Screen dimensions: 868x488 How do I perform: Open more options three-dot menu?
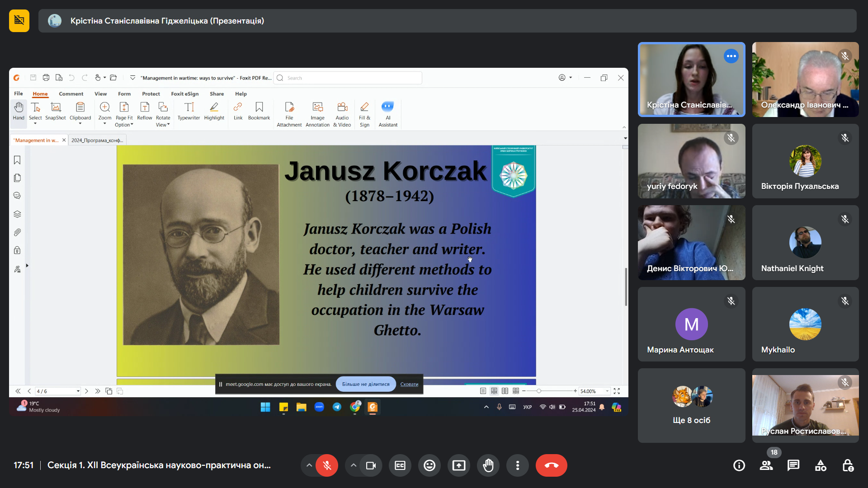click(518, 465)
